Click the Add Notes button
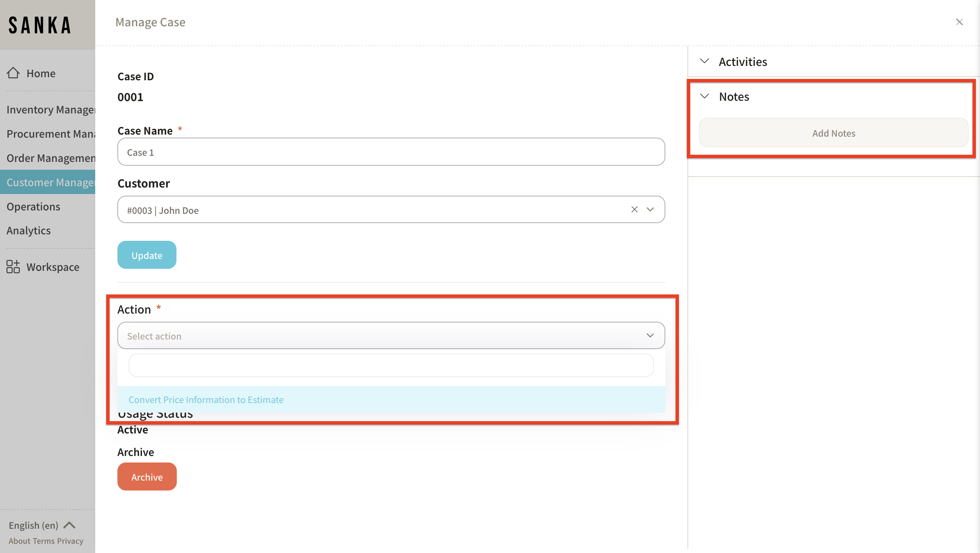Viewport: 980px width, 553px height. [x=833, y=133]
